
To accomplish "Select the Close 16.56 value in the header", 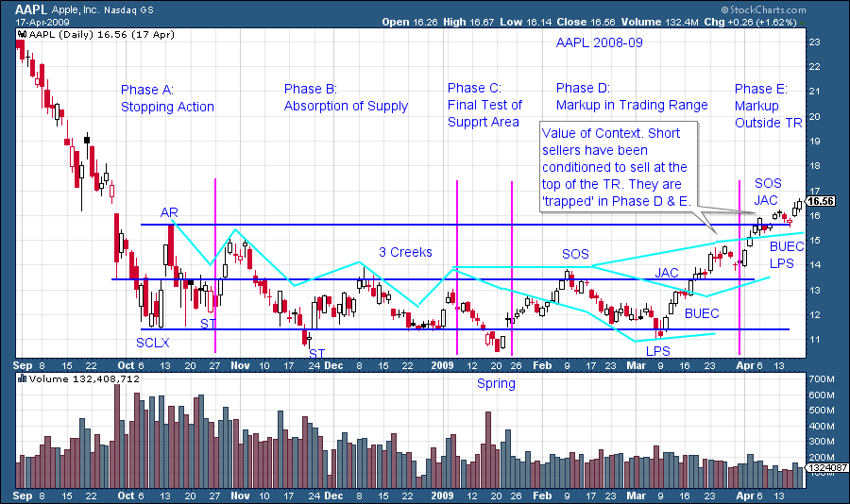I will pyautogui.click(x=586, y=23).
